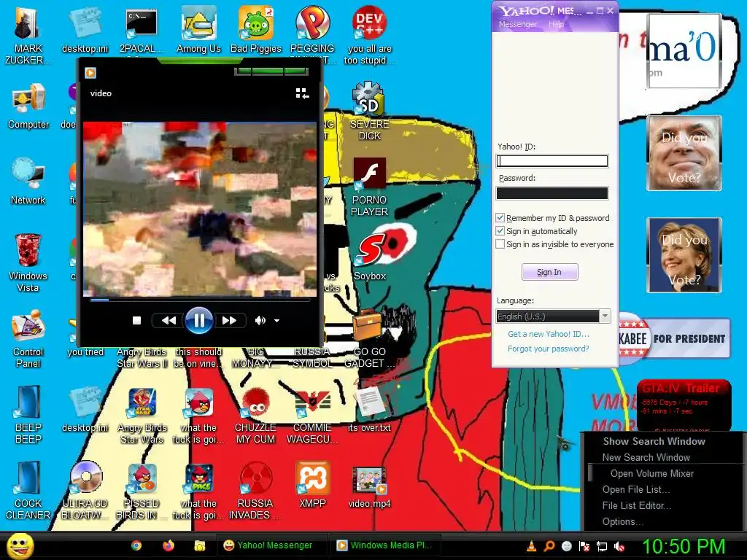747x560 pixels.
Task: Click the network tray icon
Action: (602, 547)
